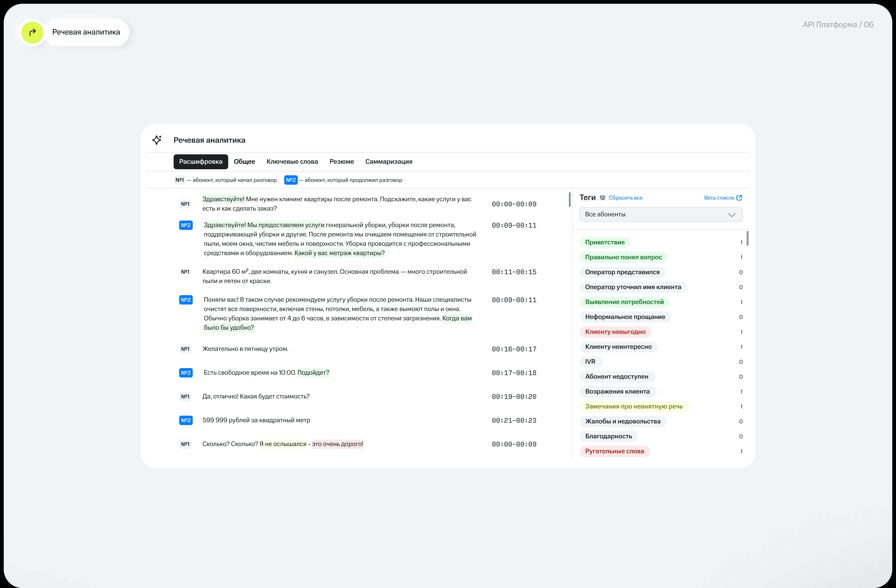Image resolution: width=896 pixels, height=588 pixels.
Task: Select the Замечания про невнятную речь tag
Action: pyautogui.click(x=633, y=406)
